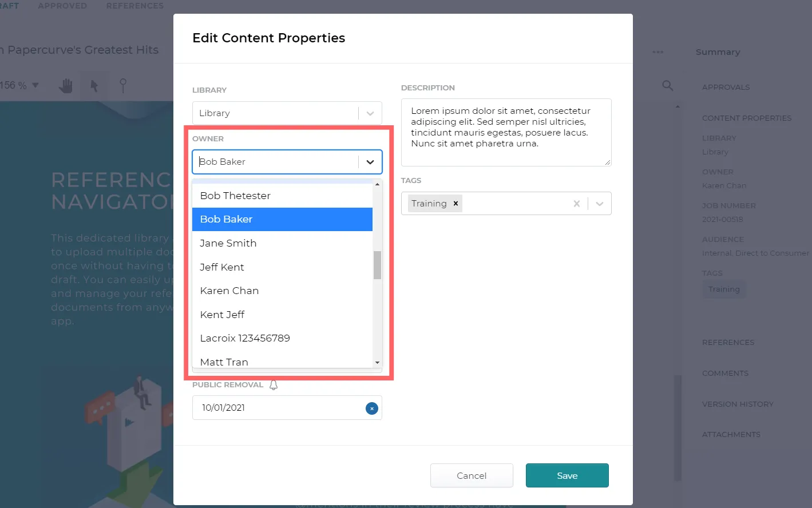This screenshot has height=508, width=812.
Task: Collapse the Owner dropdown arrow
Action: tap(370, 162)
